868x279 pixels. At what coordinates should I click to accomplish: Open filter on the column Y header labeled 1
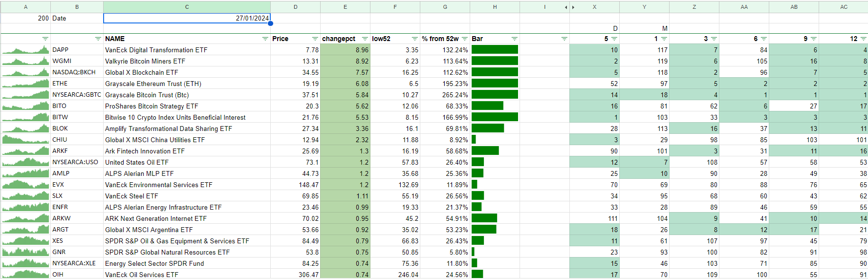[664, 39]
